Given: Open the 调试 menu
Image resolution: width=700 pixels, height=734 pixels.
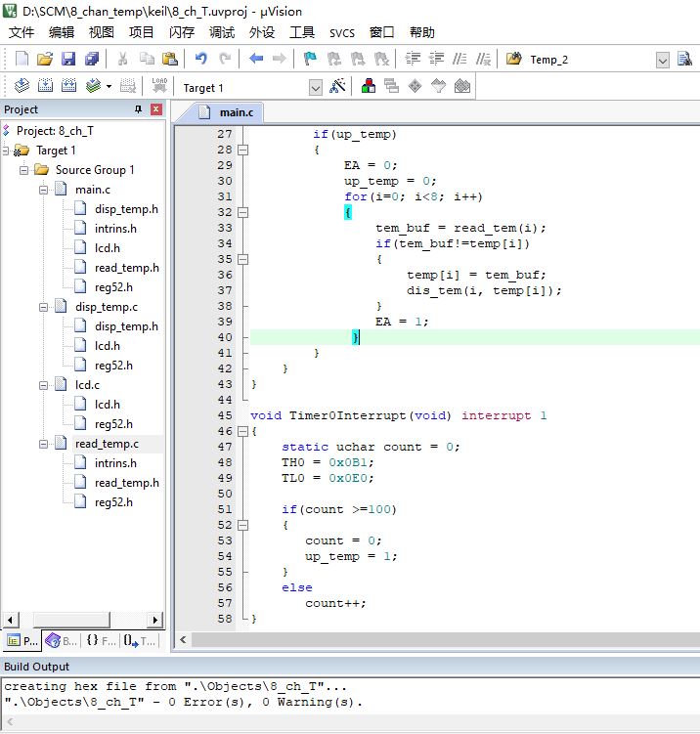Looking at the screenshot, I should (222, 32).
